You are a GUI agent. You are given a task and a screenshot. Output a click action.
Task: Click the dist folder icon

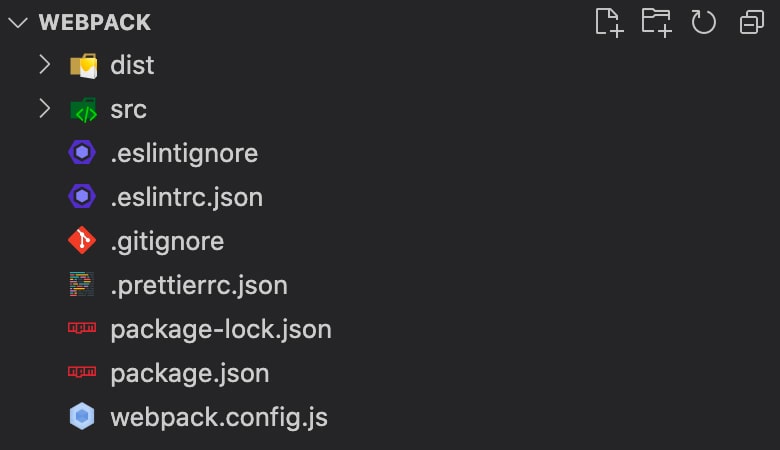tap(84, 66)
